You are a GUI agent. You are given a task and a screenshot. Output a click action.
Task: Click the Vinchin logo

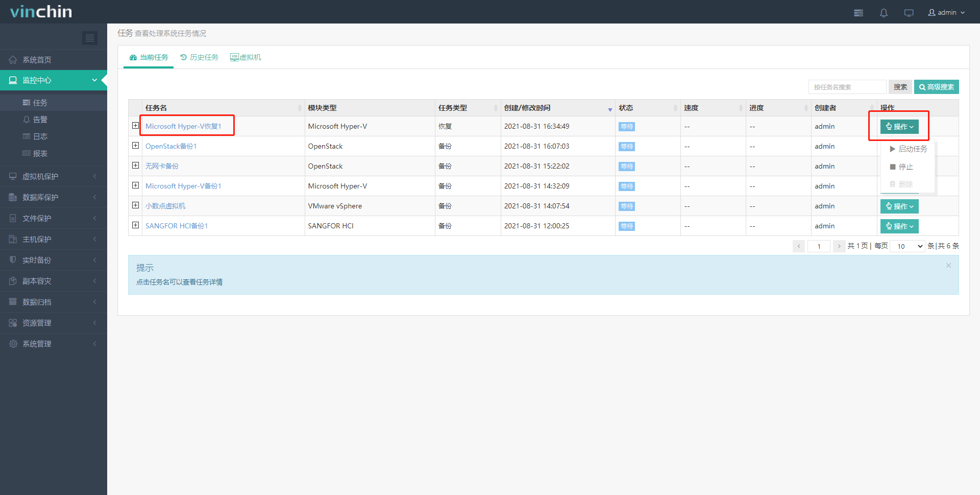(41, 12)
